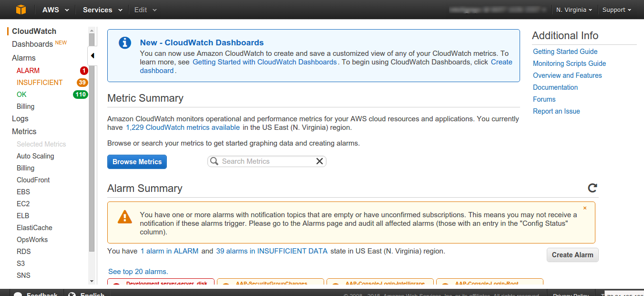Select CloudWatch in the sidebar

tap(34, 31)
